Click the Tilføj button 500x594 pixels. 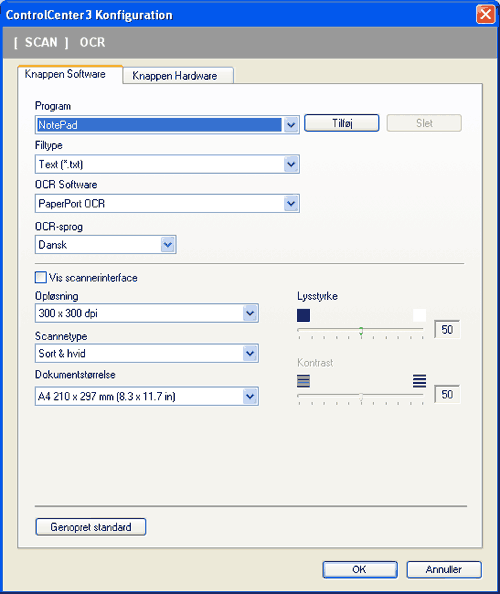pyautogui.click(x=342, y=123)
